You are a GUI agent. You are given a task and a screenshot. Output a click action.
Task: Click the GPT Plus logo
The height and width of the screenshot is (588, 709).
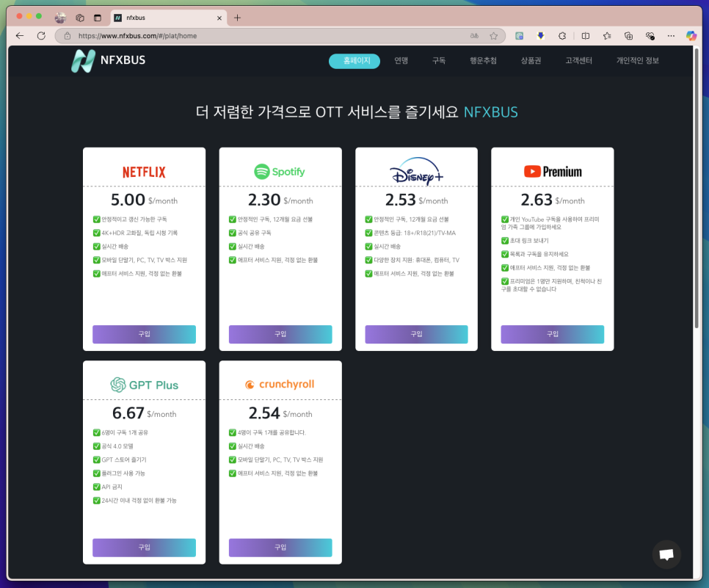[144, 385]
